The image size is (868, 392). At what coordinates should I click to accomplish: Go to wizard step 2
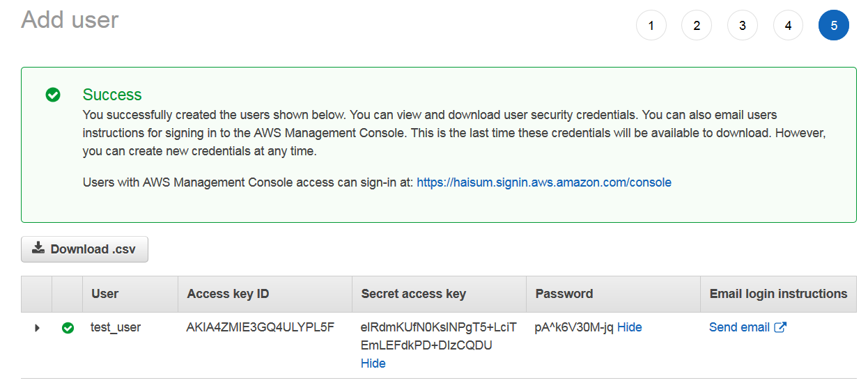tap(697, 26)
